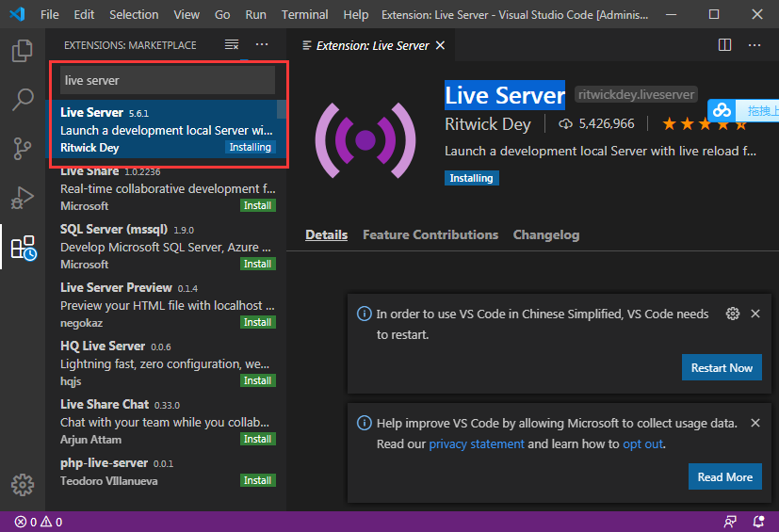Click the Live Server heading title
The height and width of the screenshot is (532, 779).
coord(505,95)
